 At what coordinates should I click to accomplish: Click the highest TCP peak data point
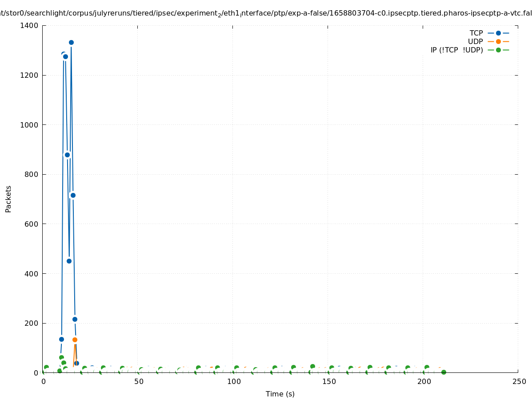[71, 42]
